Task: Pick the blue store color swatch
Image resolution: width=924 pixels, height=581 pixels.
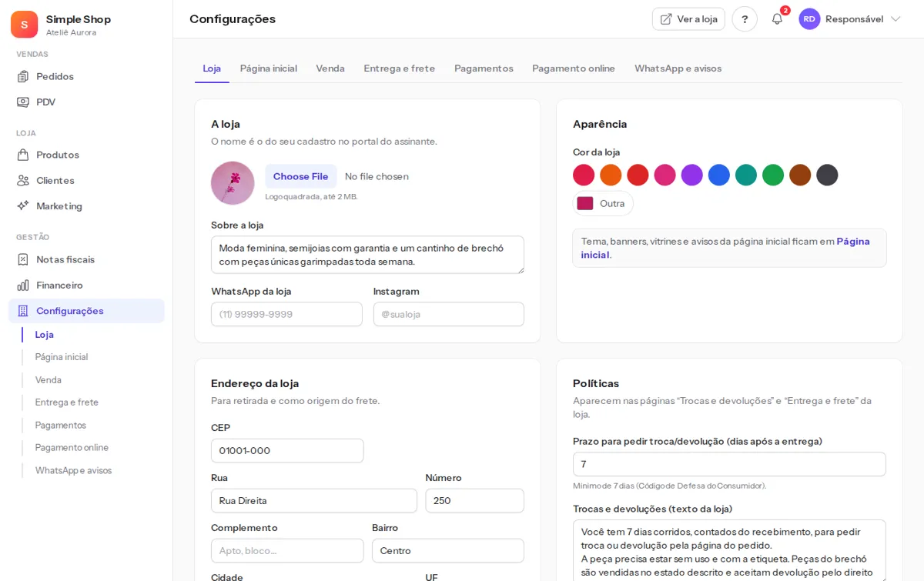Action: (719, 175)
